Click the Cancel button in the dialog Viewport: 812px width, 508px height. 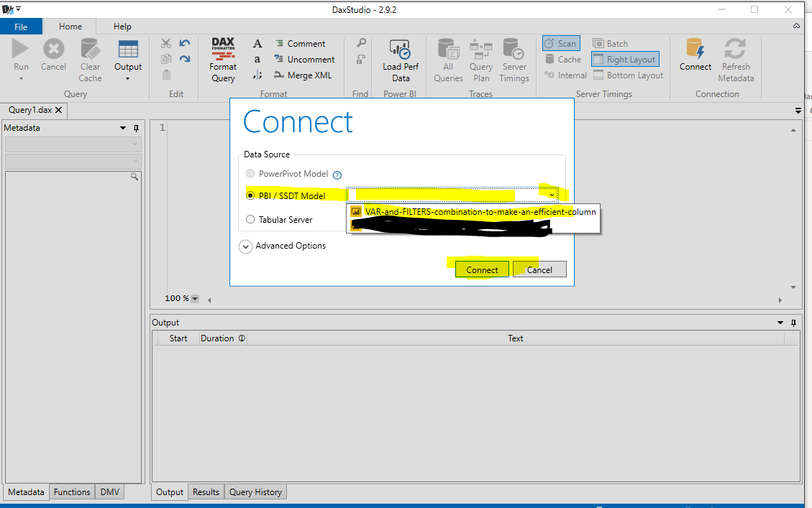pos(539,269)
